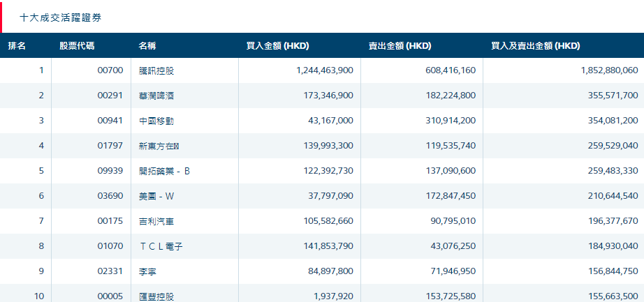This screenshot has height=302, width=644.
Task: Click sell amount 119,535,740
Action: [x=451, y=146]
